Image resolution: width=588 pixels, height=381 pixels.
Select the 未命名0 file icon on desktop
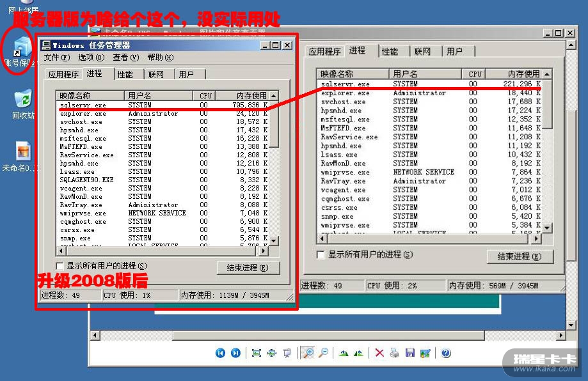point(22,157)
